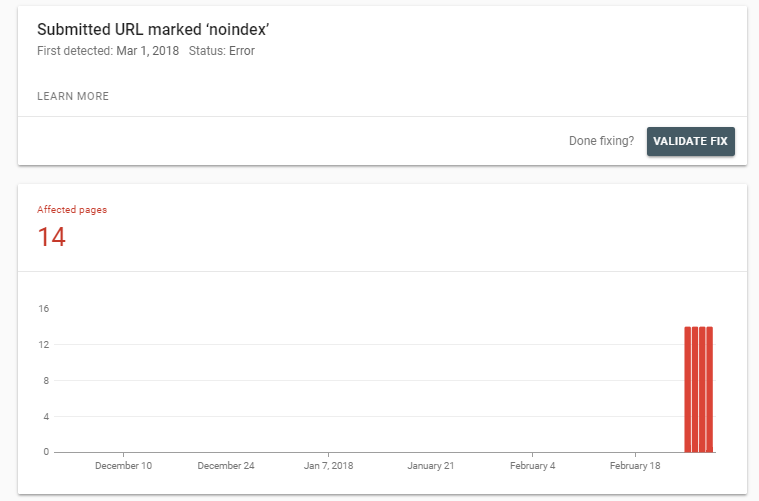The height and width of the screenshot is (501, 759).
Task: Click the 12 value on y-axis
Action: click(43, 345)
